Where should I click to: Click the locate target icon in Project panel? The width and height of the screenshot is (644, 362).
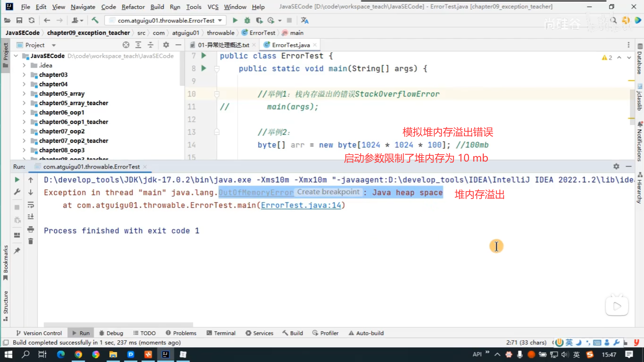126,45
